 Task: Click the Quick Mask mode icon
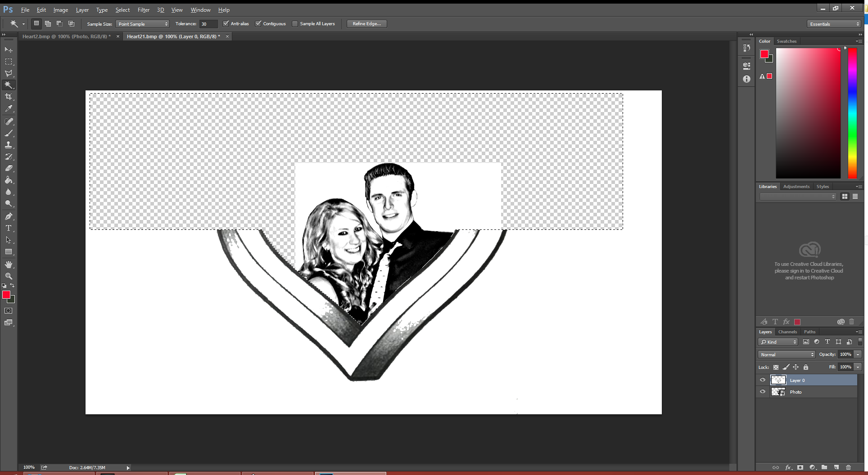[9, 311]
